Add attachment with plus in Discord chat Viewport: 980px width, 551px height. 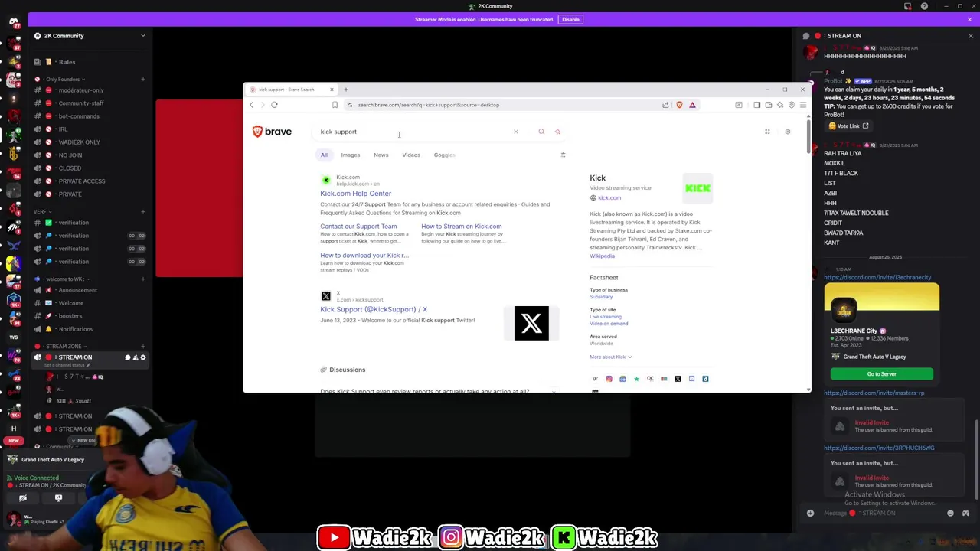pyautogui.click(x=810, y=514)
